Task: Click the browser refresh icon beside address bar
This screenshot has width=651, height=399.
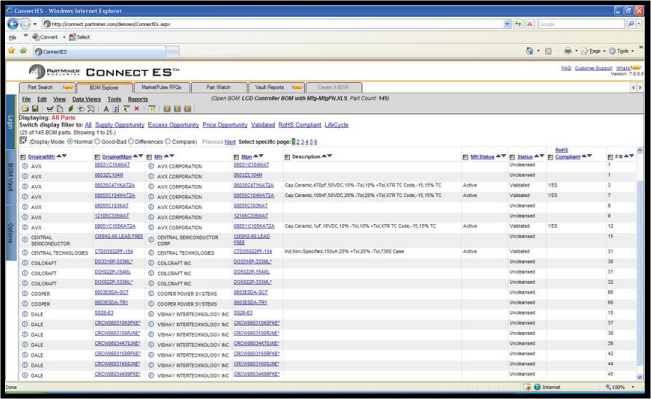Action: [518, 24]
